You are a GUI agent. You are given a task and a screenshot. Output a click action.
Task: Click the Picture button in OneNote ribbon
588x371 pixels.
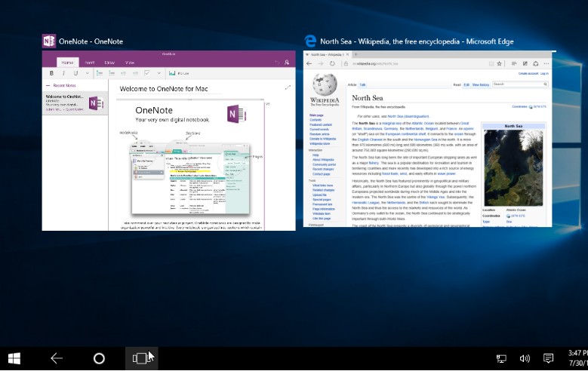click(x=179, y=73)
